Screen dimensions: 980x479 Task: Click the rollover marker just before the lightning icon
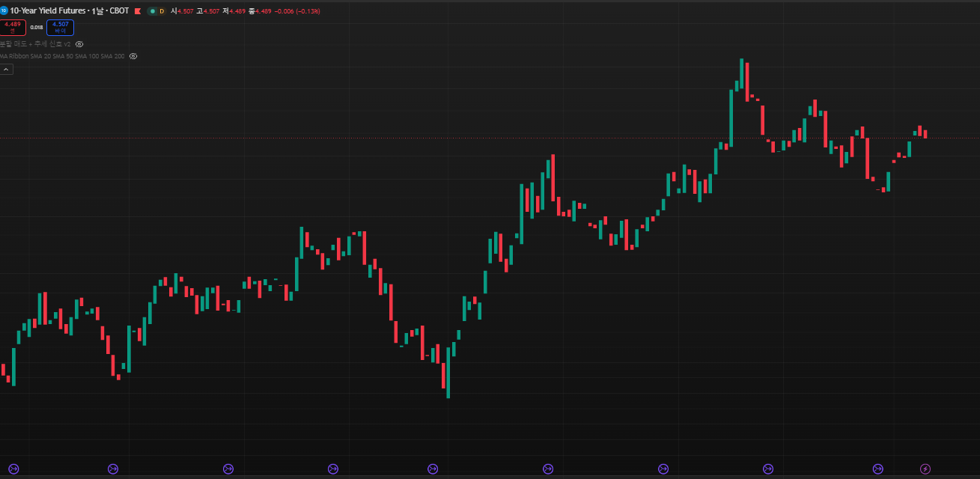pyautogui.click(x=877, y=469)
